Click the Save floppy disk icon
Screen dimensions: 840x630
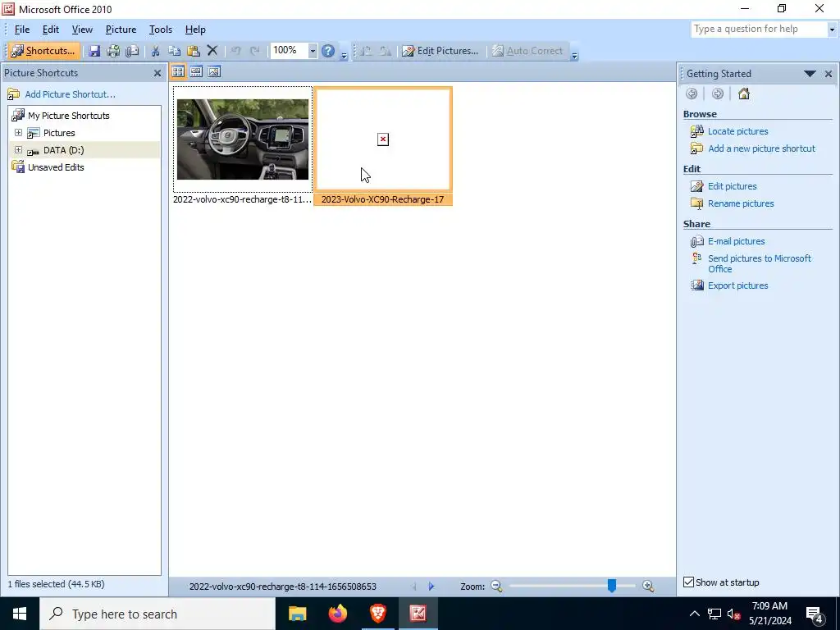pyautogui.click(x=94, y=51)
